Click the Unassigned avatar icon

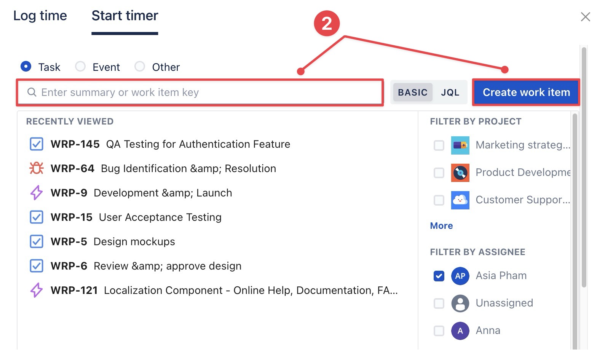(x=460, y=303)
